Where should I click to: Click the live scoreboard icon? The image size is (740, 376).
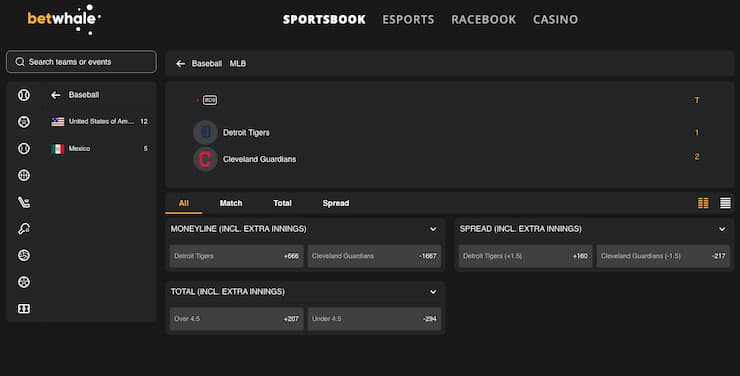pos(210,100)
